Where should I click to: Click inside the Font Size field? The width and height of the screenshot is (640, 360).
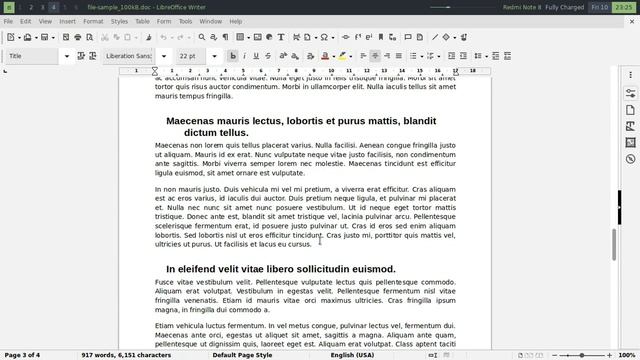click(191, 56)
